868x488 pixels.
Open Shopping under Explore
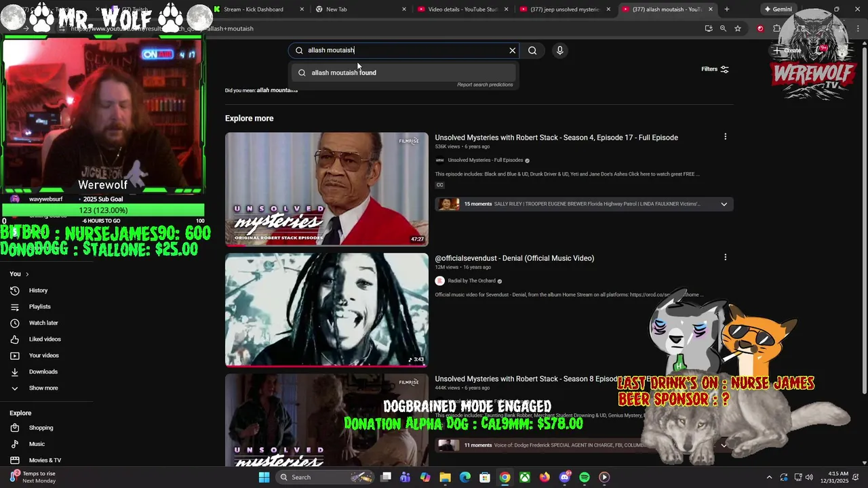[41, 428]
